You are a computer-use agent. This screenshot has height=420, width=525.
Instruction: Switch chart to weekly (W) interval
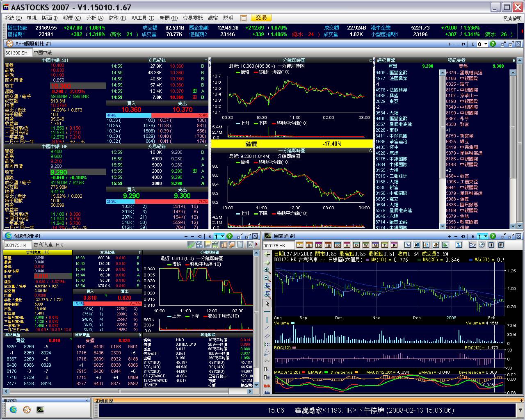(365, 245)
